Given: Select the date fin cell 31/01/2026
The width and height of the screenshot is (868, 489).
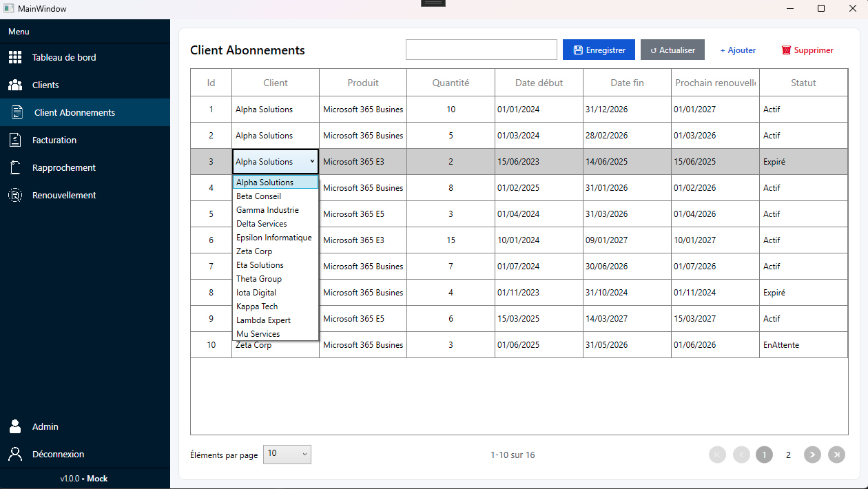Looking at the screenshot, I should point(627,188).
